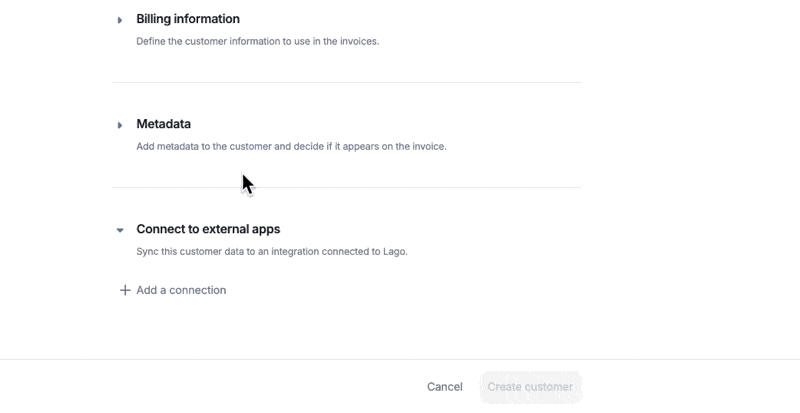The width and height of the screenshot is (800, 413).
Task: Expand the Metadata section arrow
Action: point(120,125)
